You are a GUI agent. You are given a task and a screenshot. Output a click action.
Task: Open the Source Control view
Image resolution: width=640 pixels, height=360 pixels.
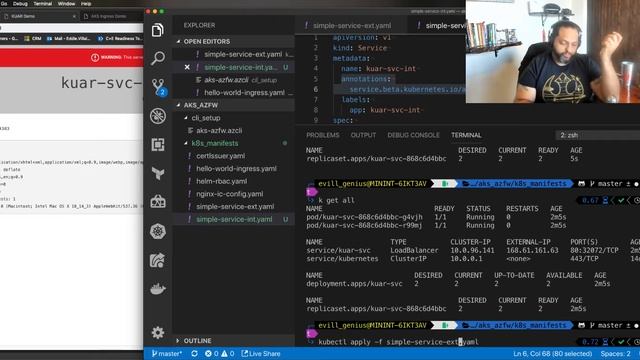(x=158, y=87)
